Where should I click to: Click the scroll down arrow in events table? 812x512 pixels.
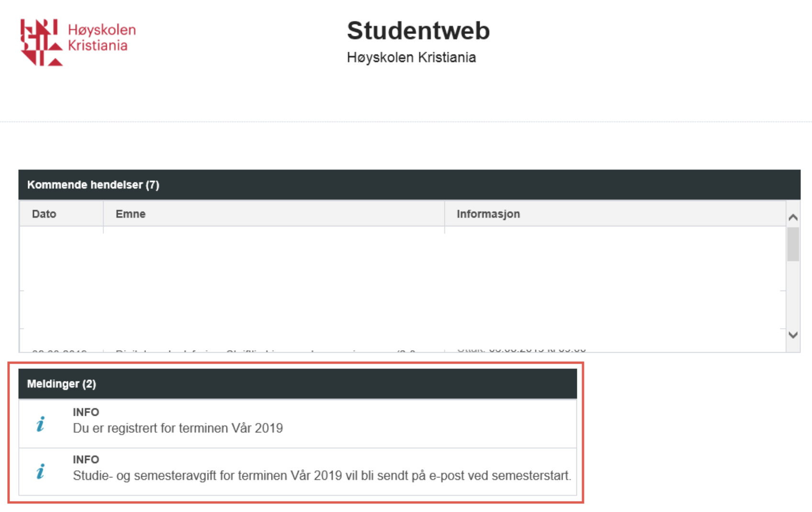[x=793, y=335]
